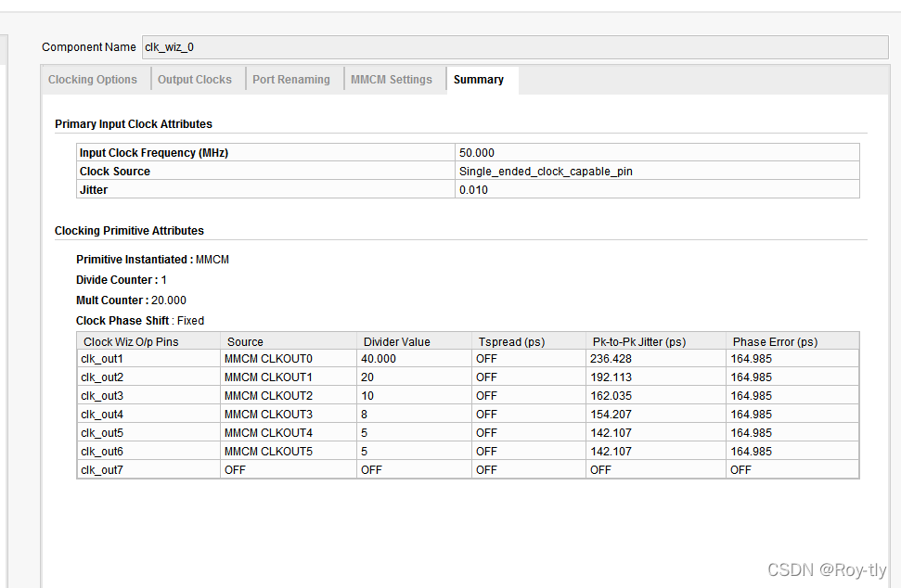The width and height of the screenshot is (901, 588).
Task: Click the divider value 20 for clk_out2
Action: pyautogui.click(x=414, y=377)
